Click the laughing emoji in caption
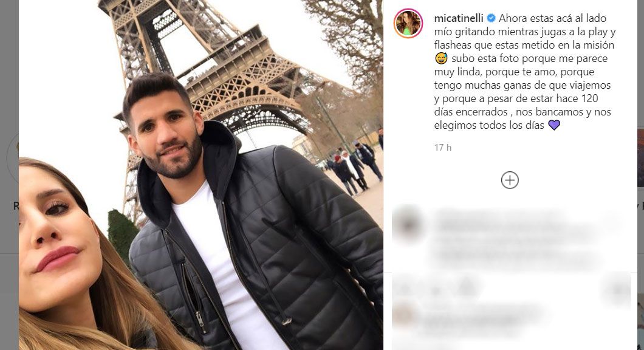Screen dimensions: 644x350 pos(441,58)
